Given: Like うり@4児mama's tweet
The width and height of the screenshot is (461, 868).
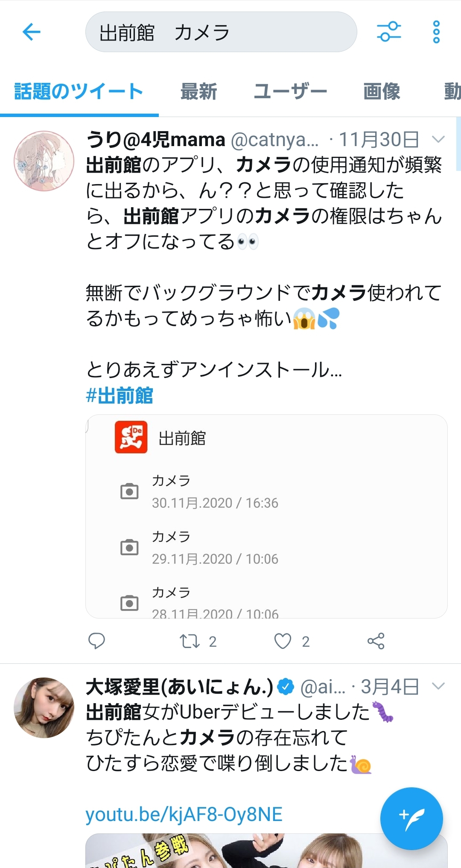Looking at the screenshot, I should 283,641.
